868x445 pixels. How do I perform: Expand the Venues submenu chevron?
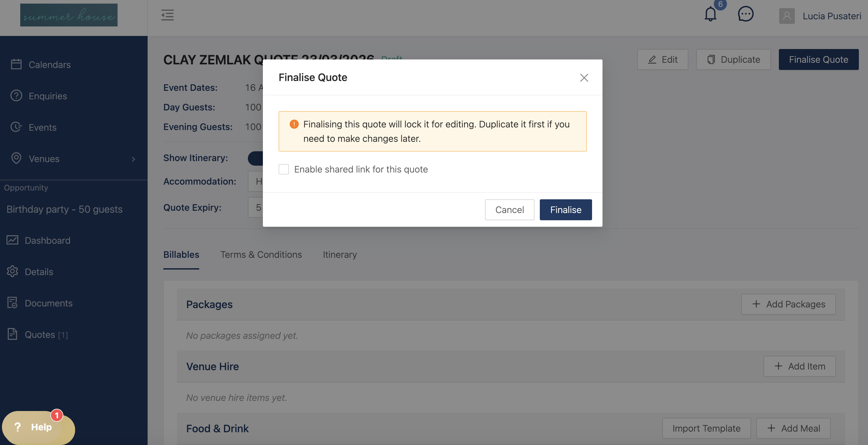(134, 159)
